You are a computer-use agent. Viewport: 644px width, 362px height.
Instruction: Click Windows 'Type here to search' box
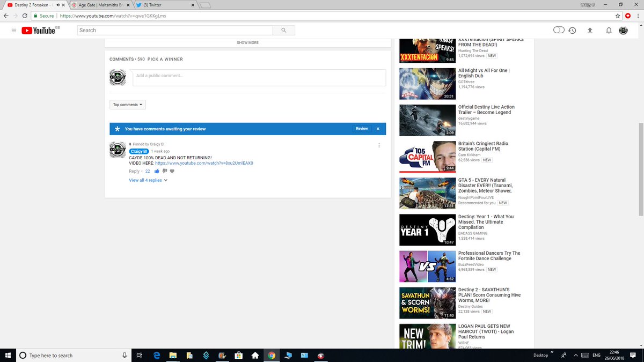73,355
